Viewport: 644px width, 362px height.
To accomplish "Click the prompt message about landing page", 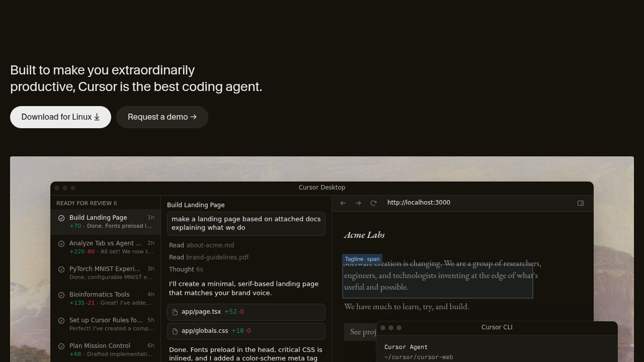I will 246,224.
